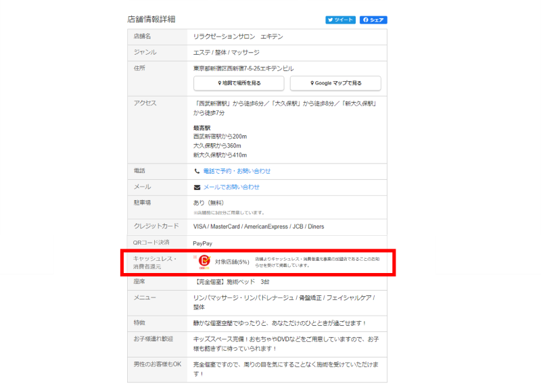Click the envelope icon in メール row
The image size is (541, 392).
coord(197,187)
